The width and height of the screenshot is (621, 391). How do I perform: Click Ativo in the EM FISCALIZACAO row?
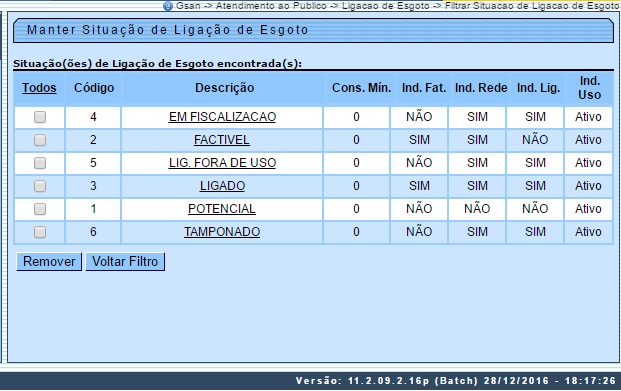pos(588,117)
